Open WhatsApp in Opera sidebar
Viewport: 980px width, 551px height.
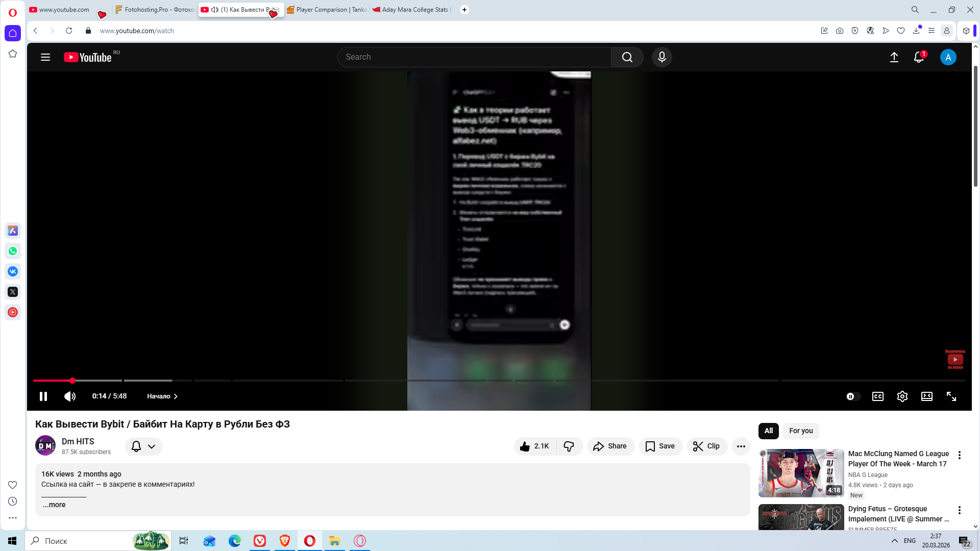pos(13,251)
